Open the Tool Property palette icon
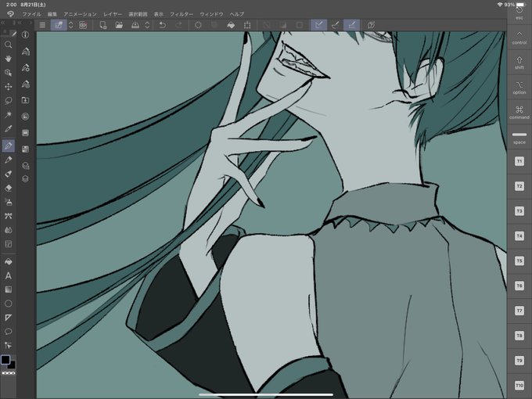The height and width of the screenshot is (399, 532). (26, 67)
